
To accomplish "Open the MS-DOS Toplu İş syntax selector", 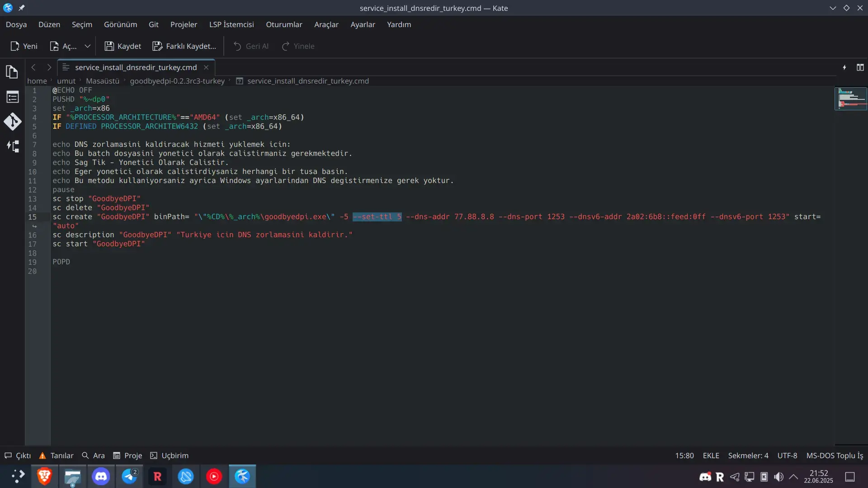I will [835, 455].
